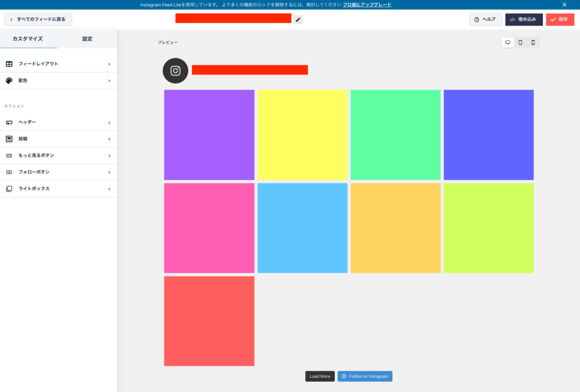Click the Load More button in preview
Viewport: 580px width, 392px height.
point(320,376)
